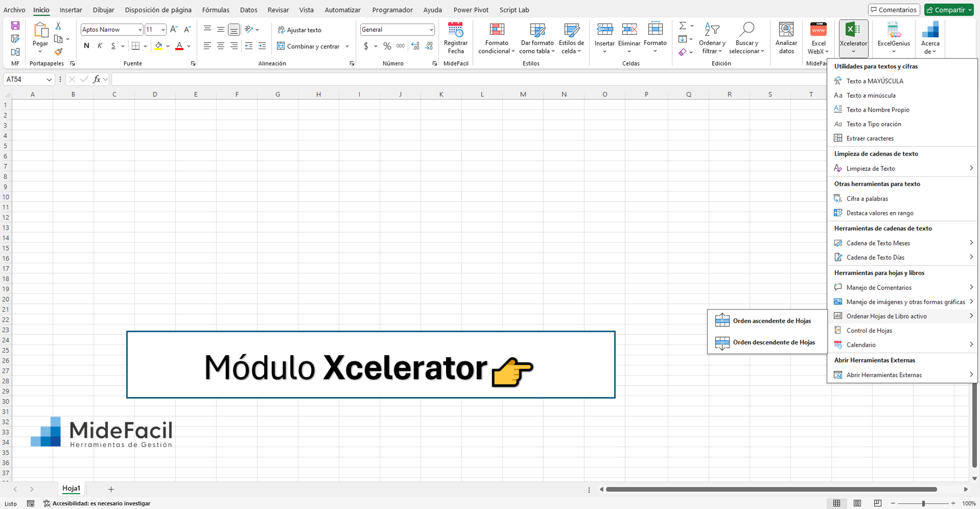Toggle bottom vertical alignment
980x509 pixels.
[x=234, y=30]
